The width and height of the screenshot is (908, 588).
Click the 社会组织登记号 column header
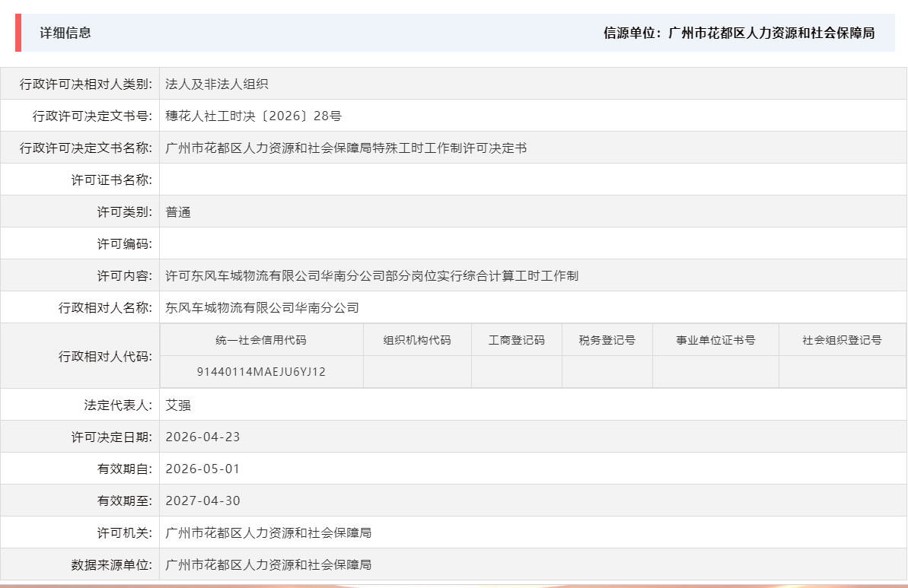842,340
